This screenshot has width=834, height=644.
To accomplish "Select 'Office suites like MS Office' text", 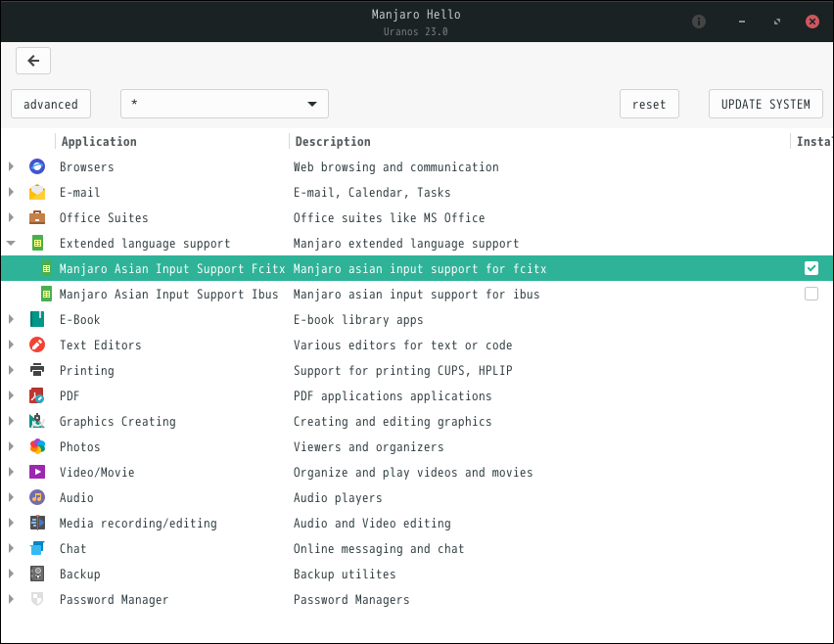I will (389, 217).
